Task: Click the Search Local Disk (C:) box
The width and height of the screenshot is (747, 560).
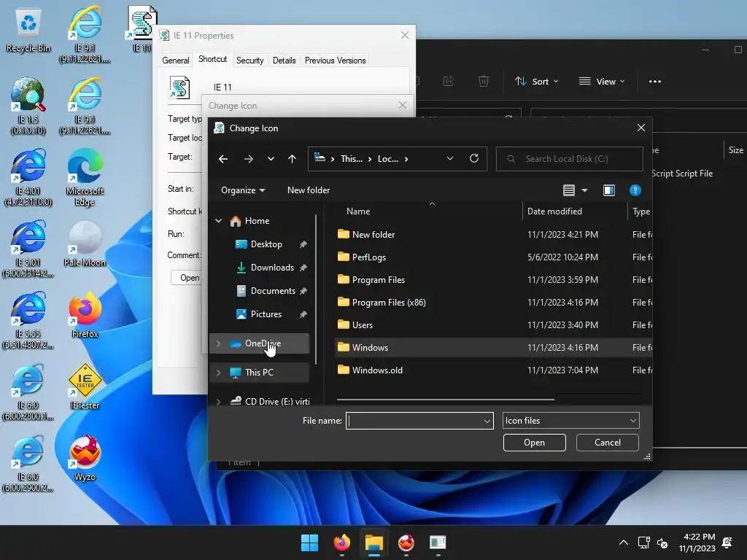Action: coord(569,158)
